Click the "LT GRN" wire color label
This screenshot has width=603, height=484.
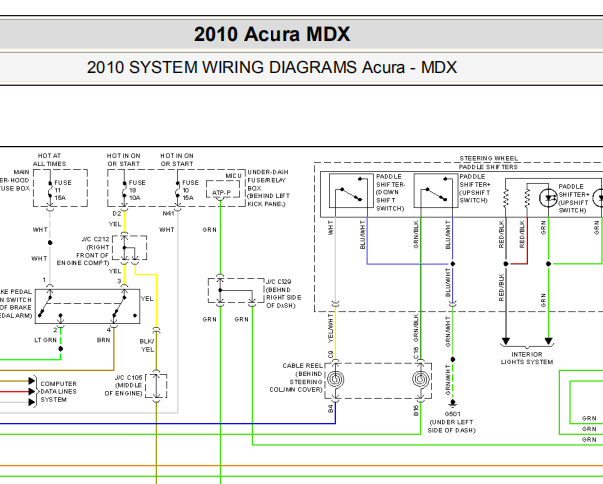tap(45, 340)
